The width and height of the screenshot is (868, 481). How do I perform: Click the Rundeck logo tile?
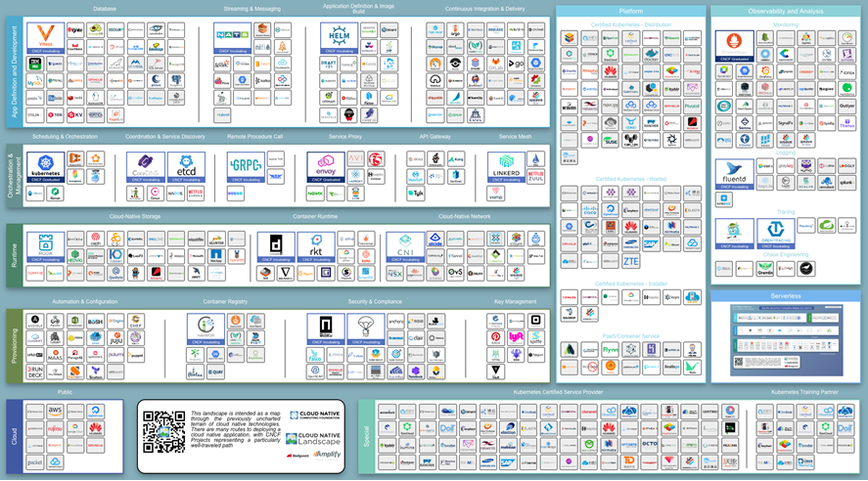click(x=35, y=372)
